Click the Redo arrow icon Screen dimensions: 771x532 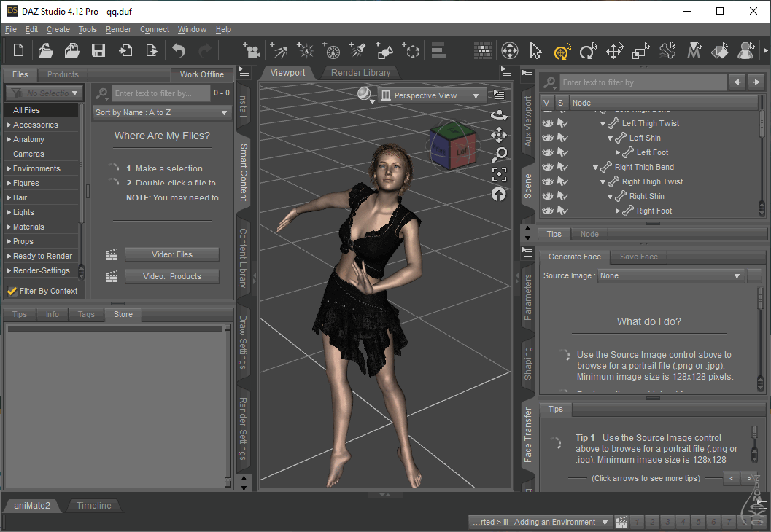(x=204, y=50)
